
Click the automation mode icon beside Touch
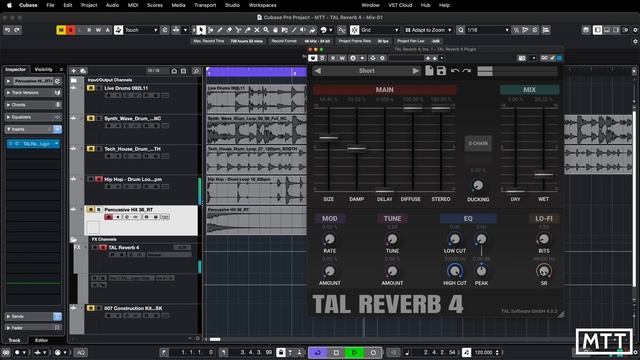118,30
